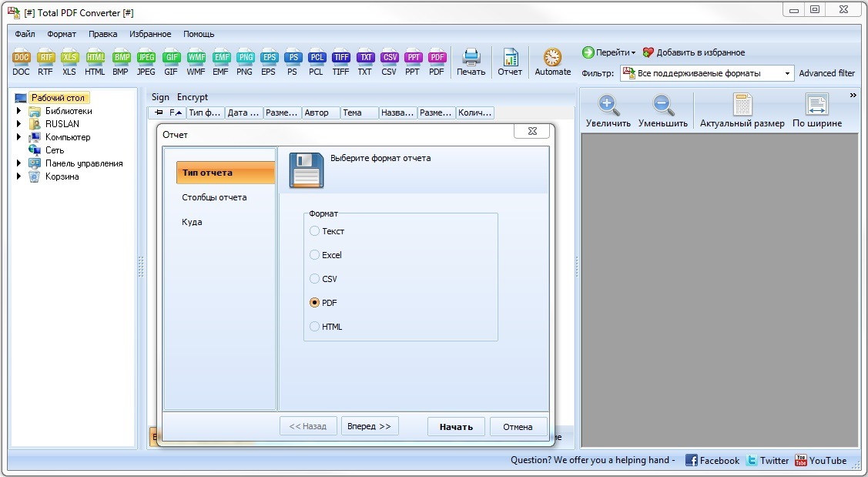Launch the Automate scheduler
868x477 pixels.
[x=552, y=62]
